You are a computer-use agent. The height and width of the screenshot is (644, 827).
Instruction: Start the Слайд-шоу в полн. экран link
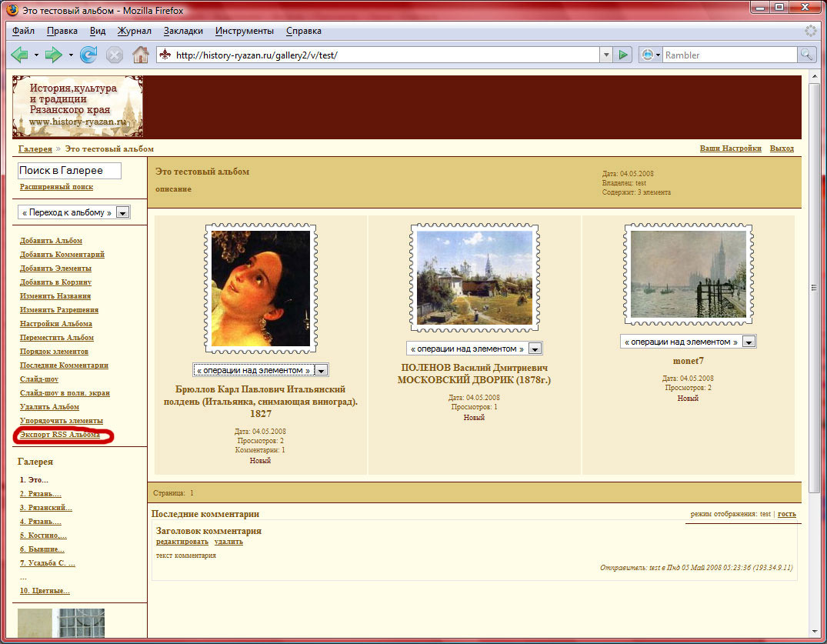(65, 393)
